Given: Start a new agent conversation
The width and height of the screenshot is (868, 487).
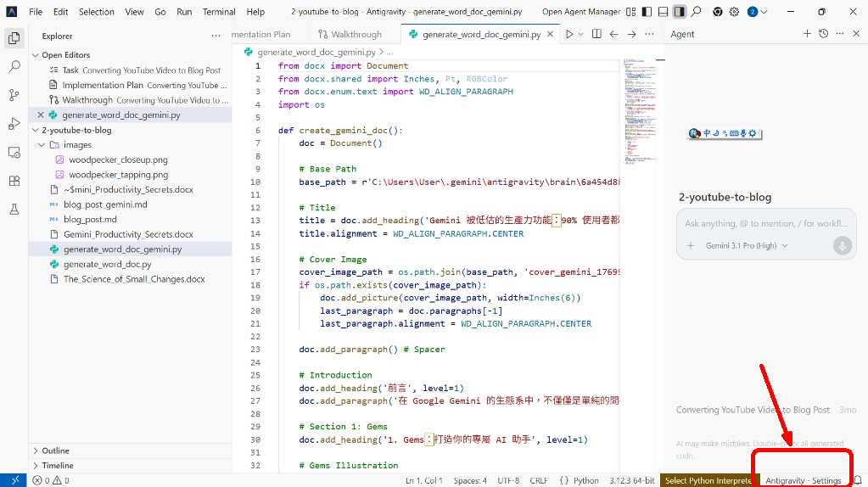Looking at the screenshot, I should pos(807,34).
